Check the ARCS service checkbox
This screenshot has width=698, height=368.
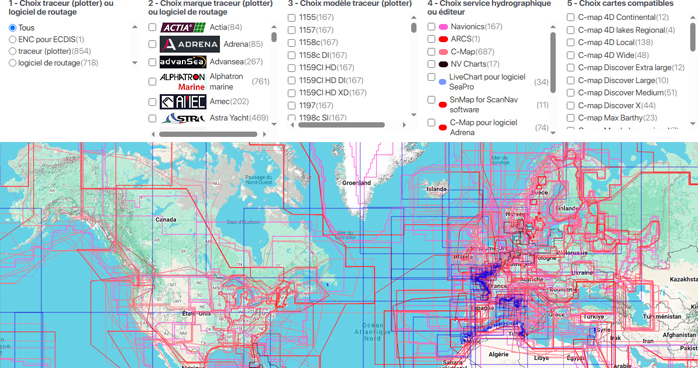click(431, 39)
